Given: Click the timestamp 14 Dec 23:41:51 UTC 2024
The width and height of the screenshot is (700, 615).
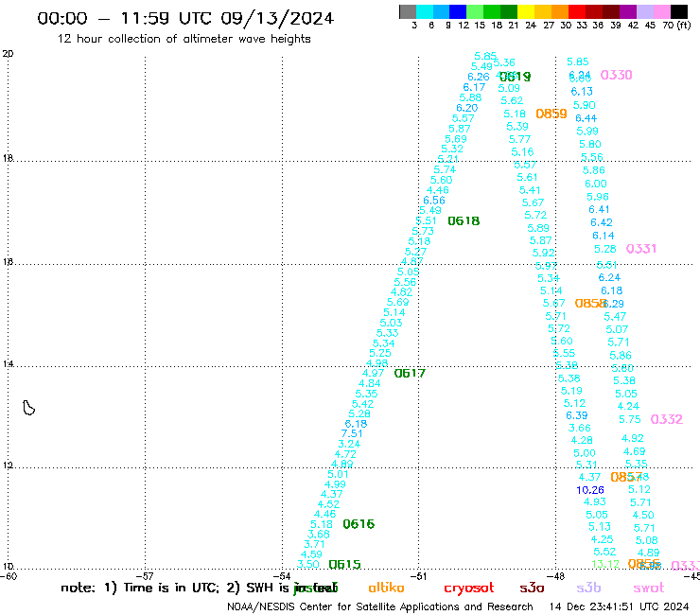Looking at the screenshot, I should [619, 606].
